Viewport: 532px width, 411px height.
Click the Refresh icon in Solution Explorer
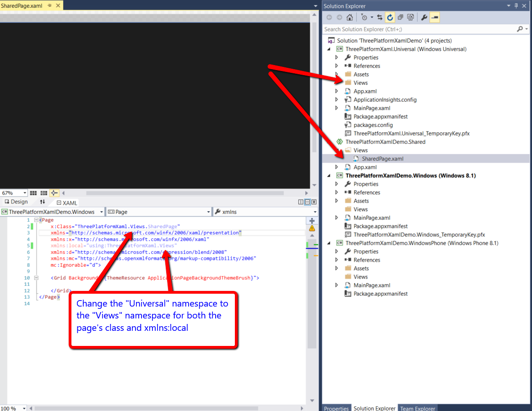[x=390, y=17]
